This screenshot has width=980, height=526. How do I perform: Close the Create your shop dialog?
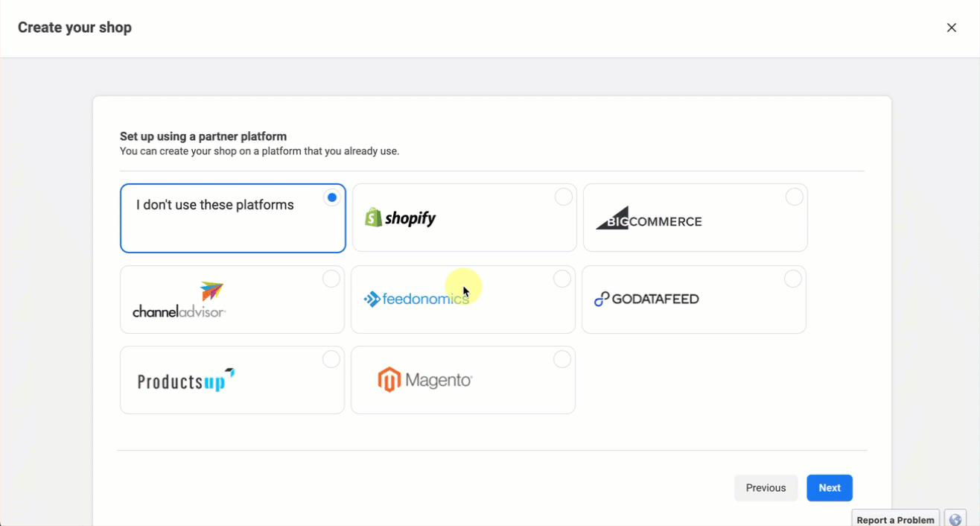coord(952,28)
